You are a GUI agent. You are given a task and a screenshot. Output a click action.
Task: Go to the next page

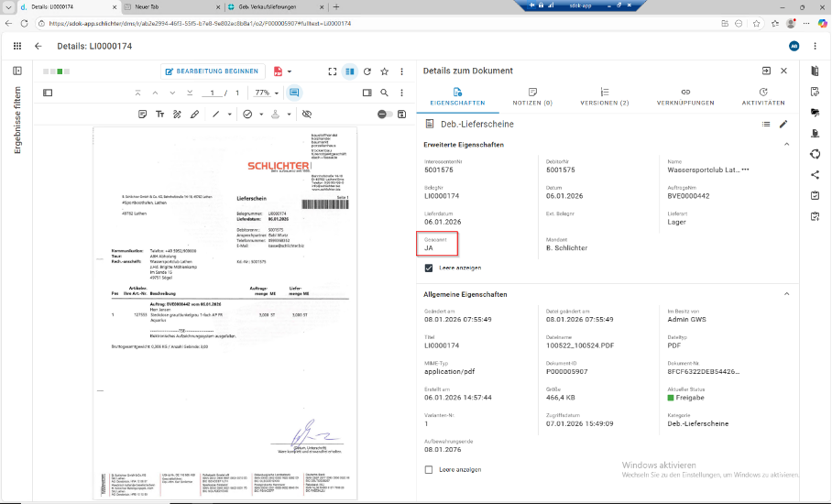click(172, 93)
